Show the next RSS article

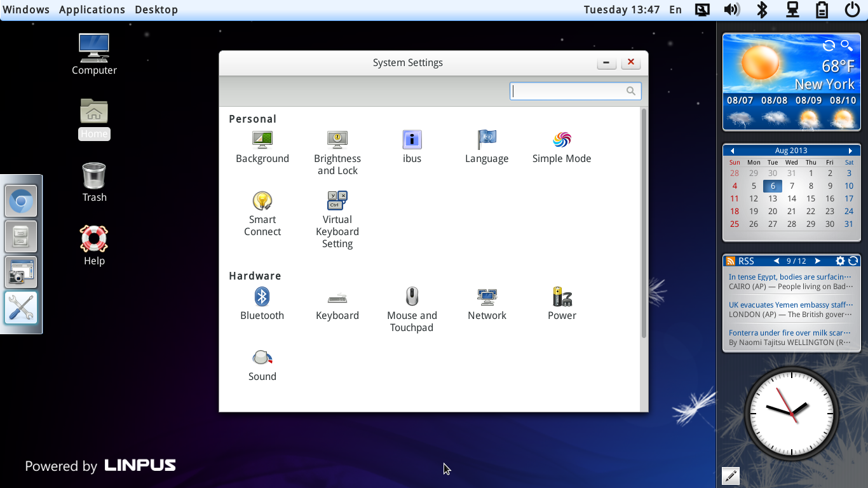click(818, 261)
